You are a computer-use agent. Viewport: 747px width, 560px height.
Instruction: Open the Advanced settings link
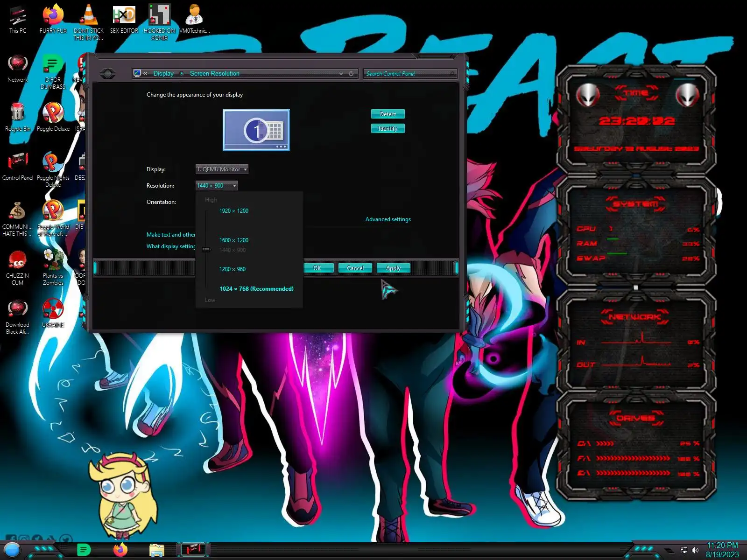pyautogui.click(x=388, y=219)
